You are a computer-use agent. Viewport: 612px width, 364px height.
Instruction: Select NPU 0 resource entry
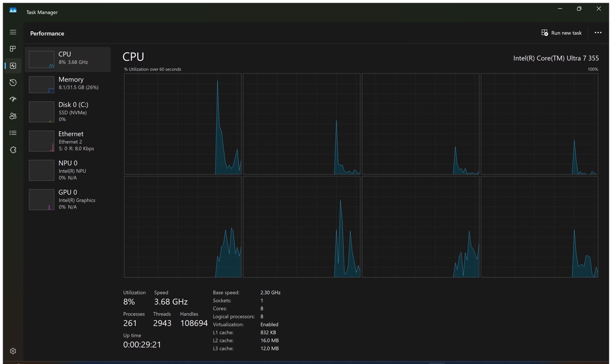pos(68,170)
